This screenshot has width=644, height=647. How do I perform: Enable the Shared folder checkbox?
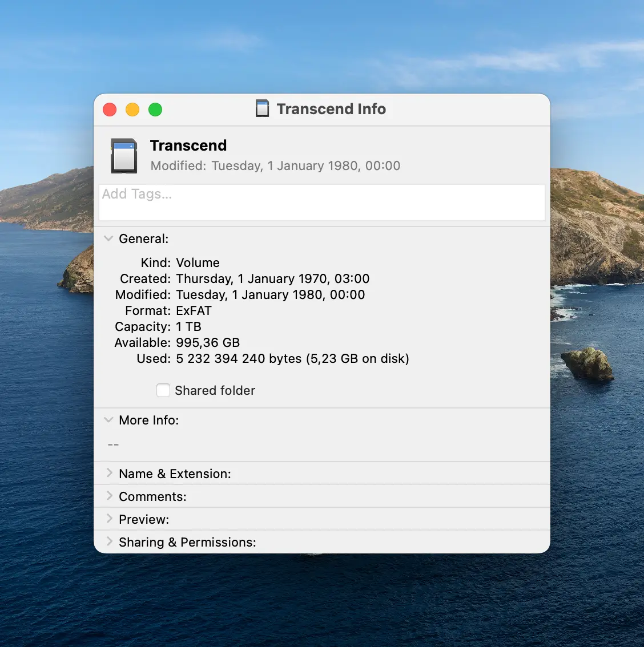coord(163,390)
